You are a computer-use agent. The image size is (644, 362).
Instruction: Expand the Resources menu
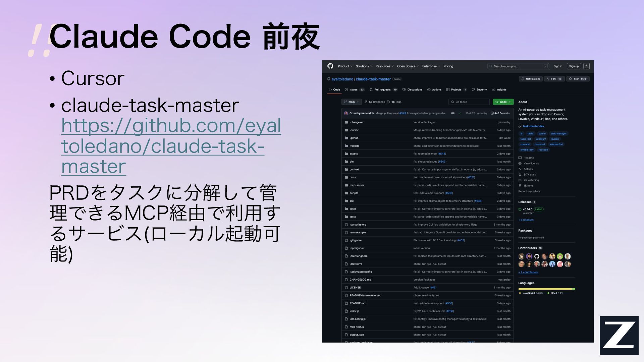[x=384, y=66]
